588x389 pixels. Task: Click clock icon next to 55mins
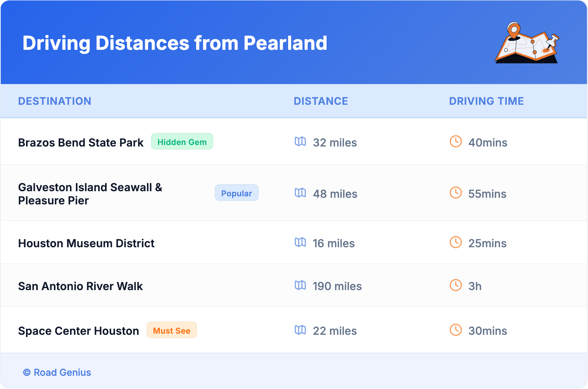(x=456, y=193)
